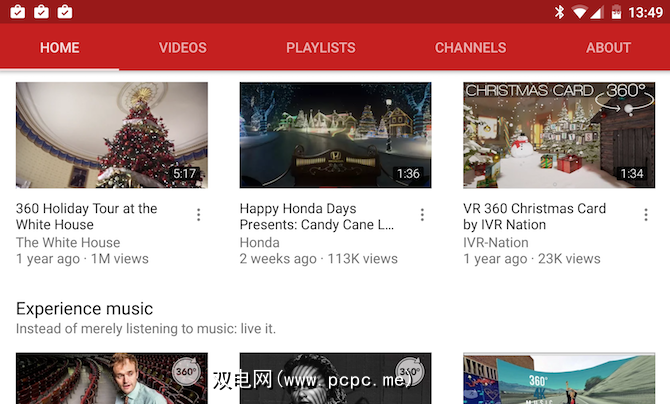Tap the 1:36 duration badge
Screen dimensions: 670x404
[408, 174]
